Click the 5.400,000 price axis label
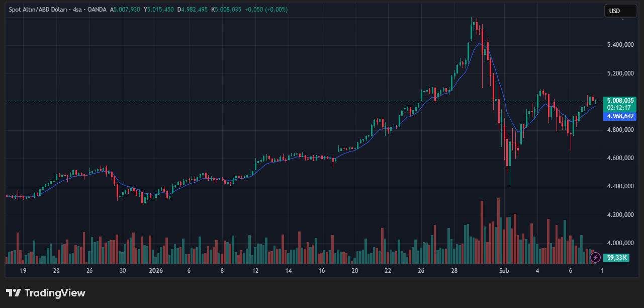This screenshot has width=644, height=308. pyautogui.click(x=620, y=45)
